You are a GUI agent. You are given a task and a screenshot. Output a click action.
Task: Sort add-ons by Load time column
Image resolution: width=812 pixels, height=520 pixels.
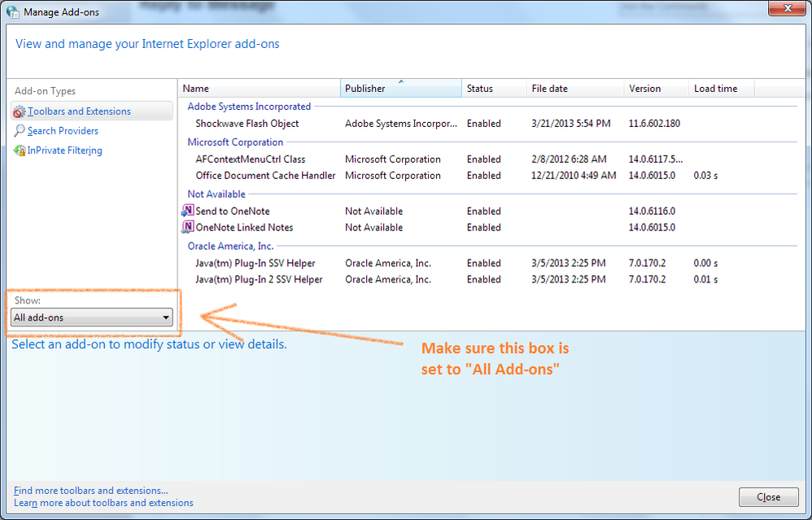tap(721, 89)
